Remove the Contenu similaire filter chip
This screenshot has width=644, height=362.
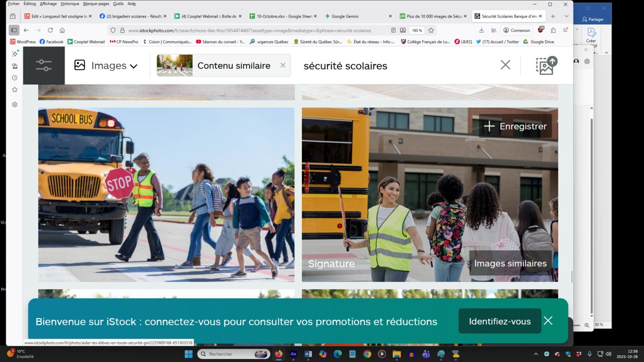pyautogui.click(x=283, y=65)
